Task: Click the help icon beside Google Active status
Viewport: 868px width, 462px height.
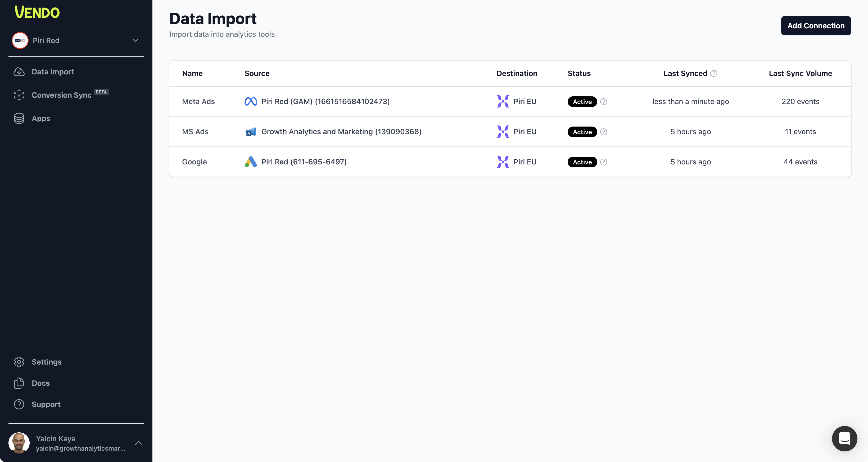Action: (x=603, y=162)
